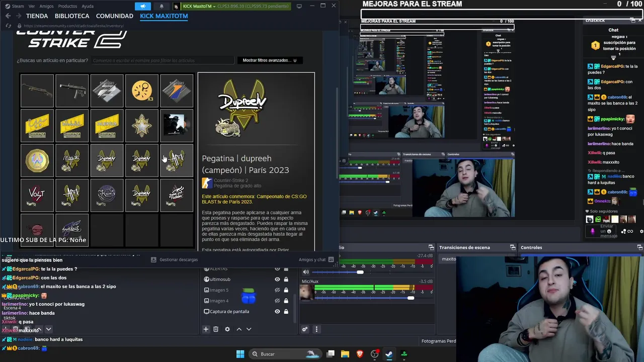The width and height of the screenshot is (644, 362).
Task: Go to TIENDA tab
Action: point(37,16)
